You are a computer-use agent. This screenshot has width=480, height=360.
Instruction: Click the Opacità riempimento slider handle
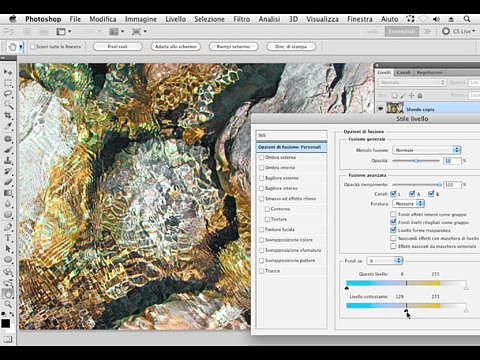point(439,184)
